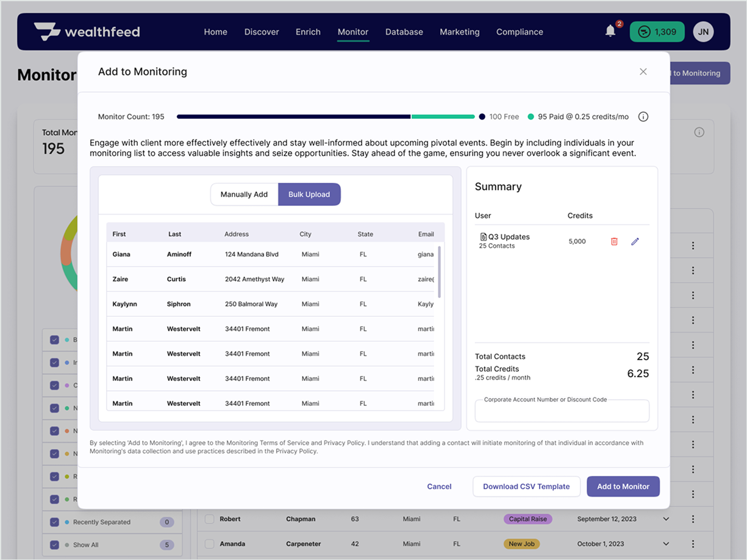Go to the Compliance navigation tab

tap(520, 32)
